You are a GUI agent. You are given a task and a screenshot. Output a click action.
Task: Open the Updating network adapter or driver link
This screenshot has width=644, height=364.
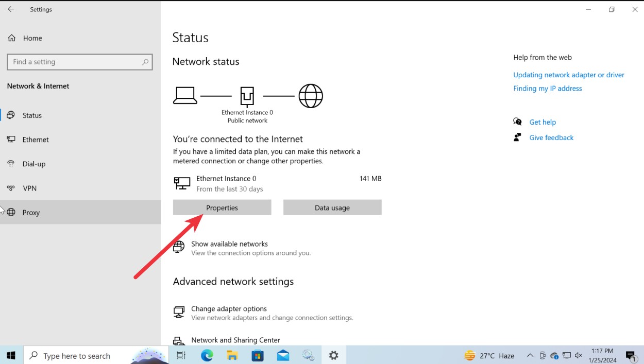(568, 75)
